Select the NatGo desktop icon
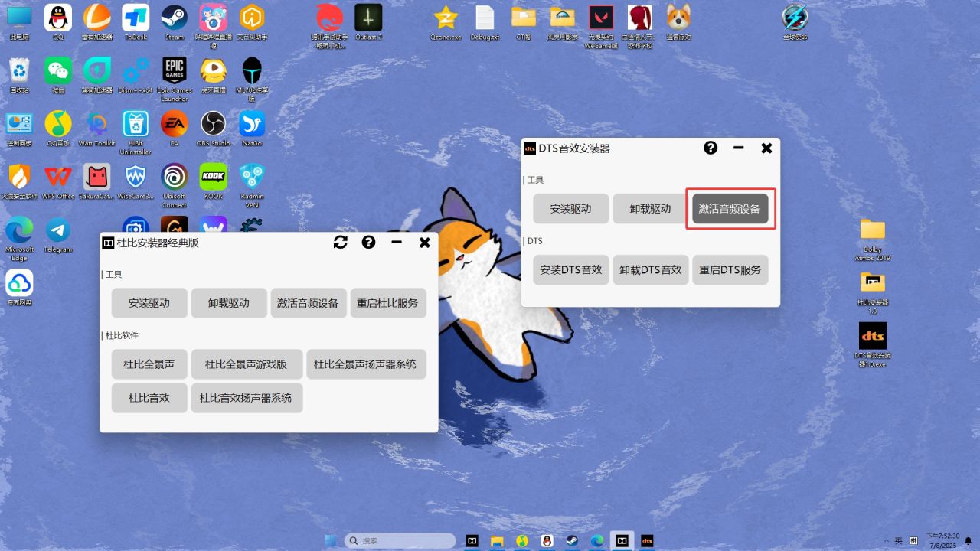The height and width of the screenshot is (551, 980). pos(252,128)
